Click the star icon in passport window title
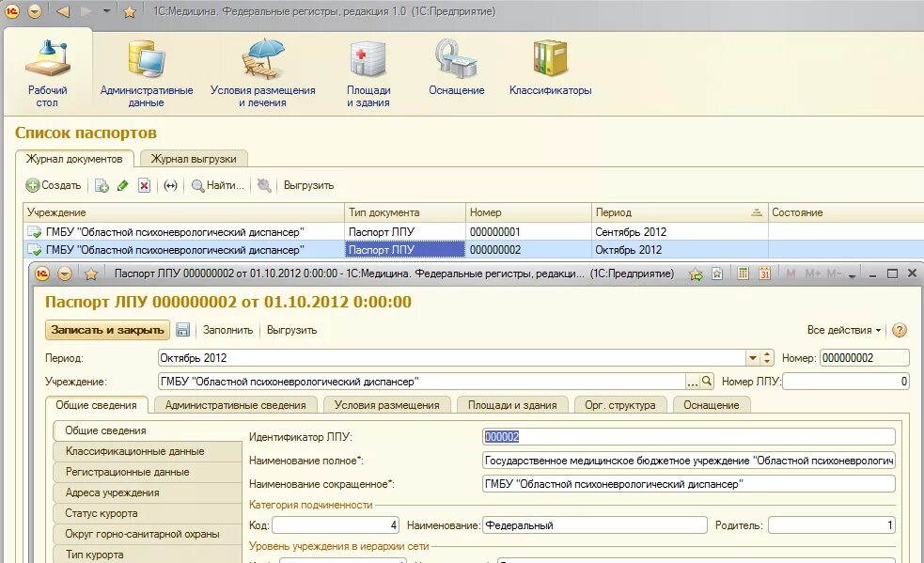This screenshot has width=924, height=563. [x=90, y=274]
